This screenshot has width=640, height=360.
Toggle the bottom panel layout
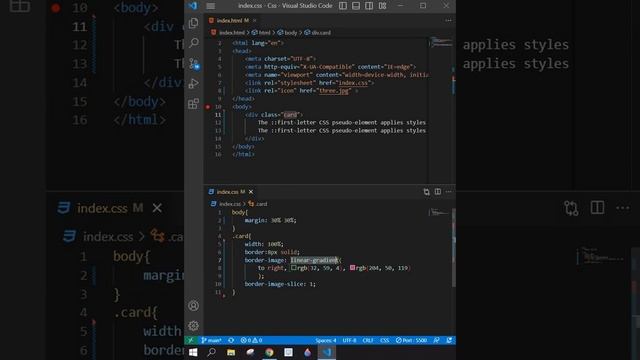[356, 6]
